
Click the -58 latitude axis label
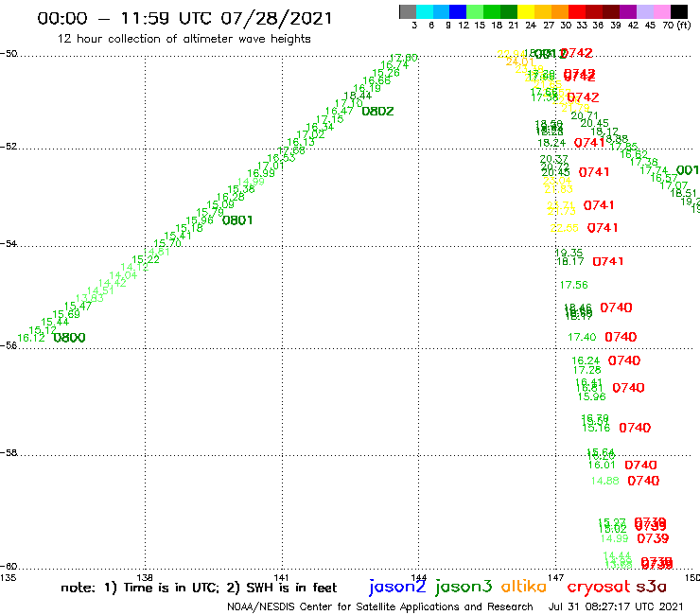point(9,453)
